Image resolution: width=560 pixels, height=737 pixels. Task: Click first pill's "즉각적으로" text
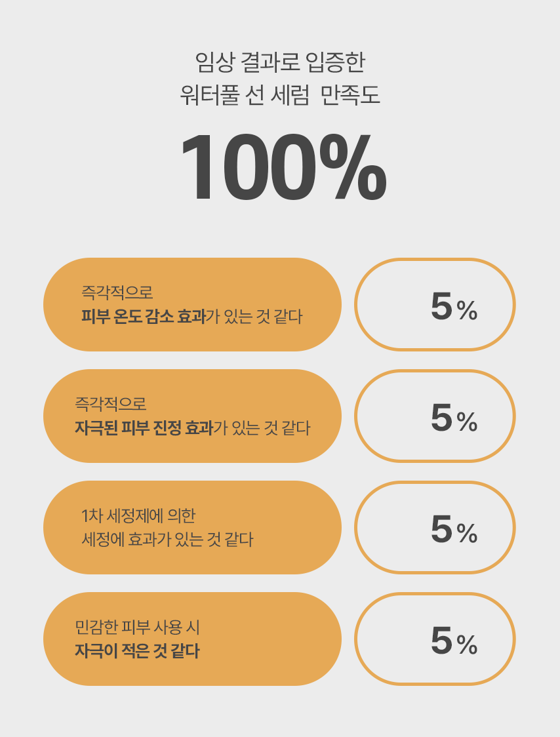tap(117, 292)
